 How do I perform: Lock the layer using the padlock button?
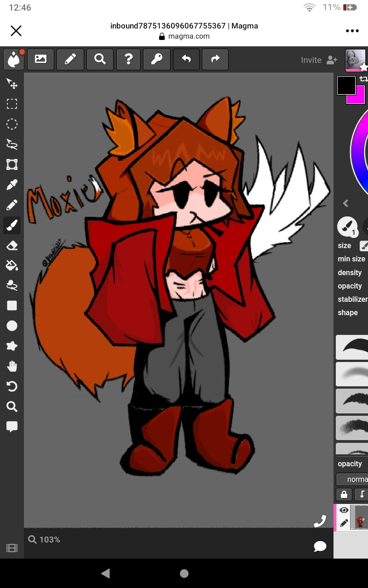[x=344, y=494]
